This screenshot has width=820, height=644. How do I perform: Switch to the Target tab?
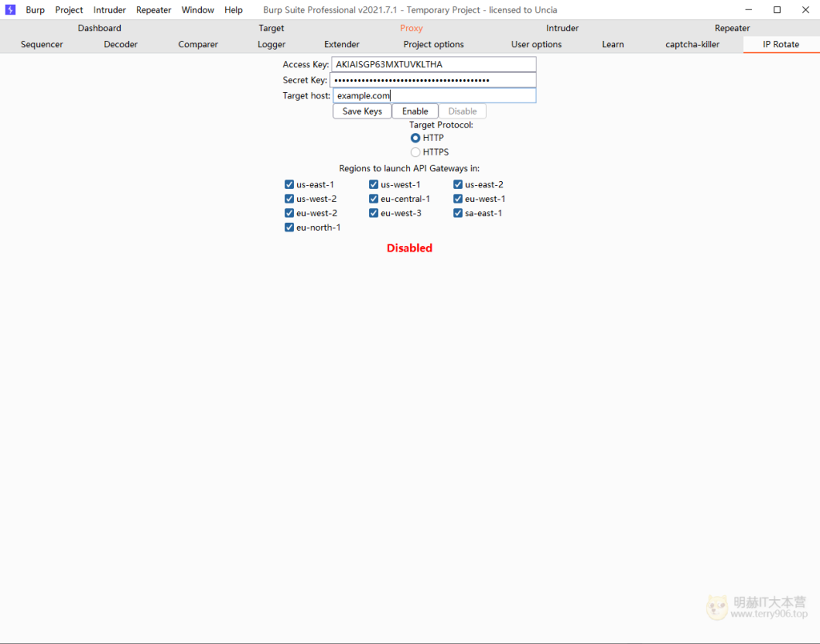click(271, 28)
